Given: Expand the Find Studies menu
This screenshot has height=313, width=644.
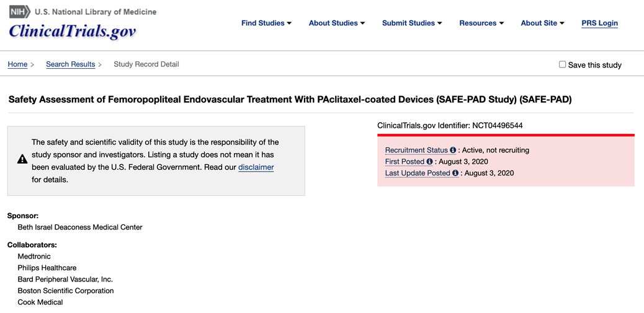Looking at the screenshot, I should [x=266, y=23].
